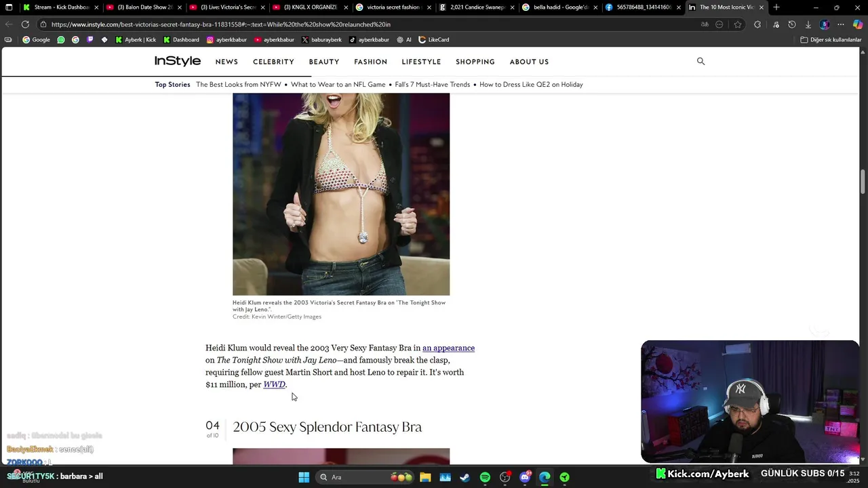Open Microsoft Edge from the taskbar

click(545, 477)
